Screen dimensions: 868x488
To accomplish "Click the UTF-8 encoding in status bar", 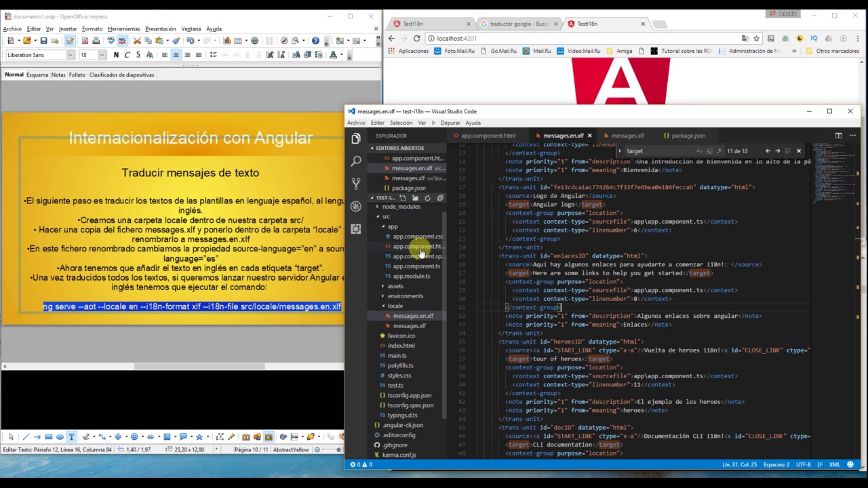I will (x=803, y=465).
